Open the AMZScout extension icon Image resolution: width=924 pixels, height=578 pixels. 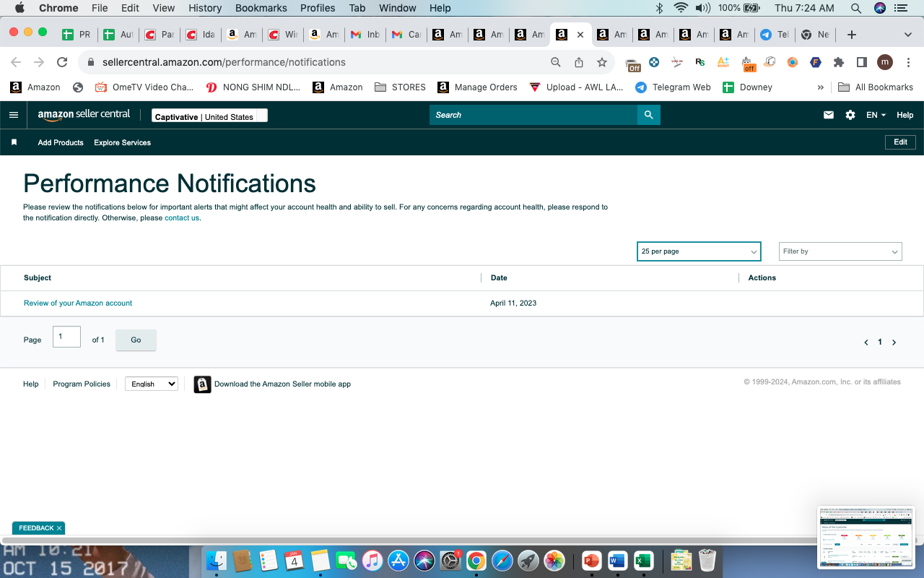coord(723,62)
